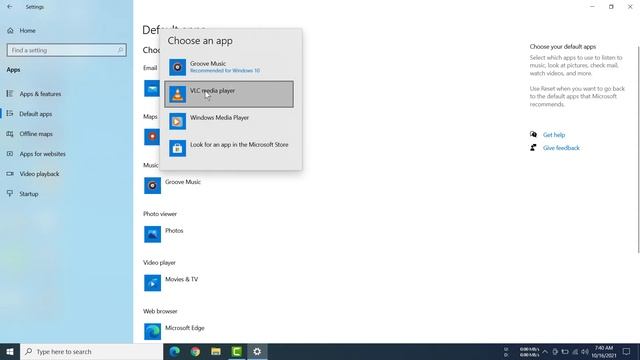Click the search magnifier in Find a setting
Screen dimensions: 640x360
[x=120, y=50]
